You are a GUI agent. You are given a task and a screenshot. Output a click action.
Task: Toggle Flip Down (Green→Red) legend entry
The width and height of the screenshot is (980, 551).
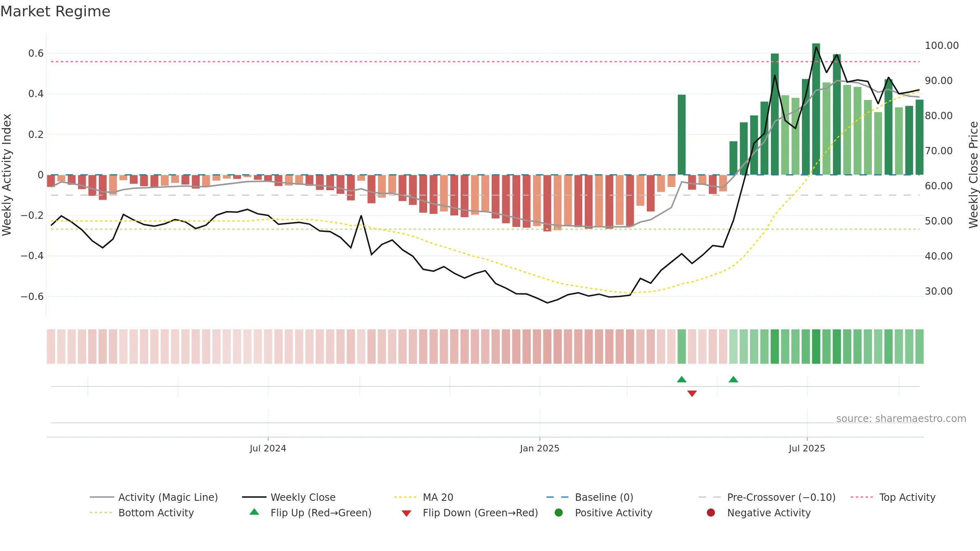470,513
